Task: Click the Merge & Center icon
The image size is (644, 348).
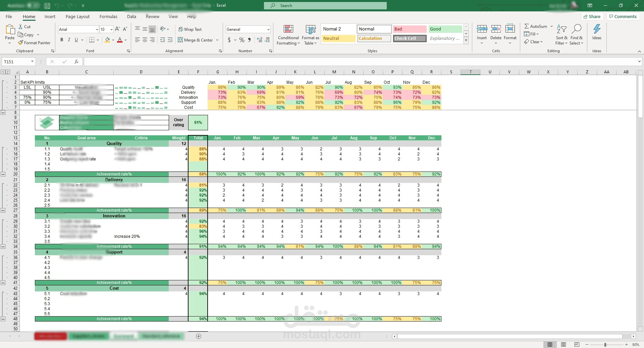Action: point(180,40)
